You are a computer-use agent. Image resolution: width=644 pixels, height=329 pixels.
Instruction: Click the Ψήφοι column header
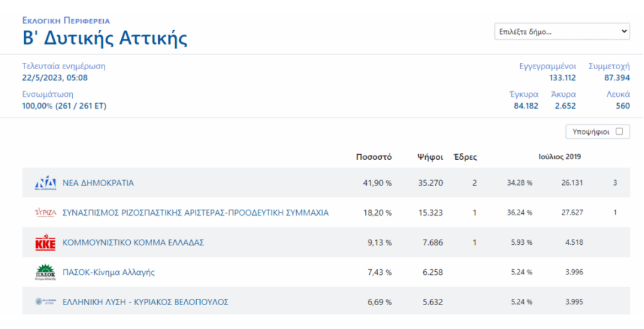(430, 157)
